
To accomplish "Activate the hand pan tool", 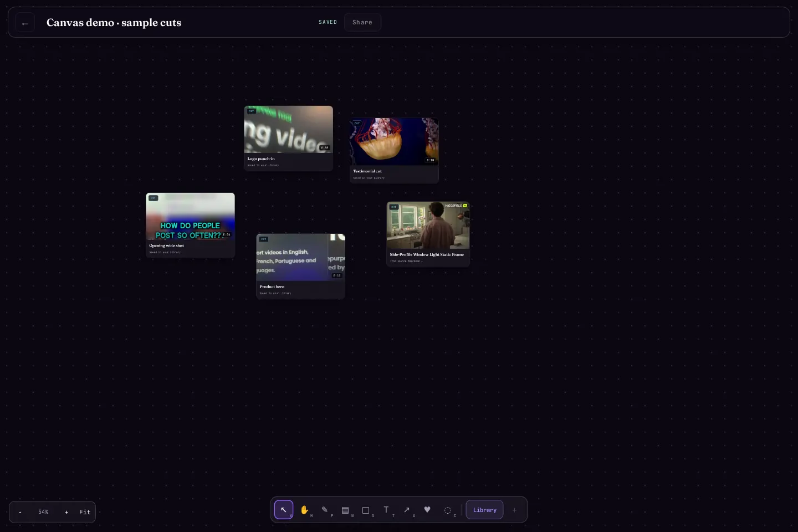I will (x=304, y=510).
